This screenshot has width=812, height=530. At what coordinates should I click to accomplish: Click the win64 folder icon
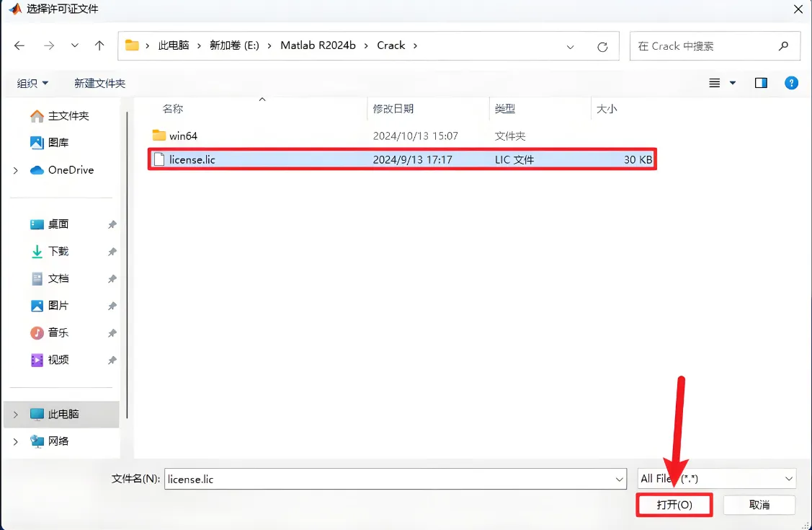tap(159, 136)
